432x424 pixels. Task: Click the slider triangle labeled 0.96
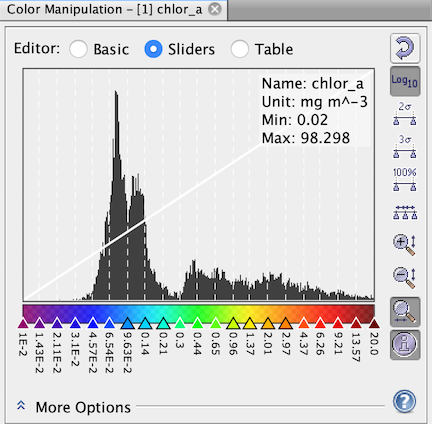(x=233, y=323)
